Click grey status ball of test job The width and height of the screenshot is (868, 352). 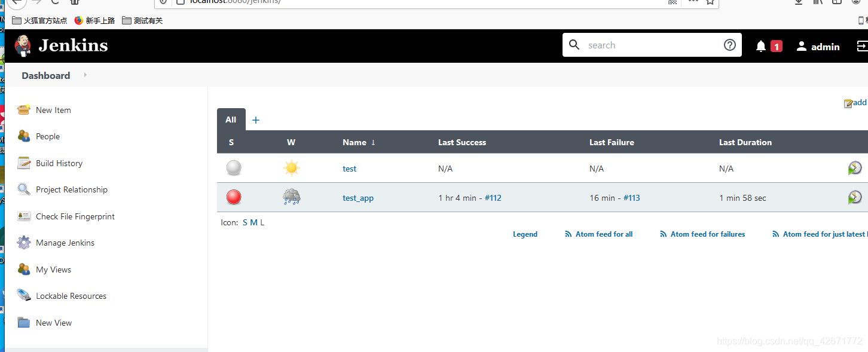point(234,168)
